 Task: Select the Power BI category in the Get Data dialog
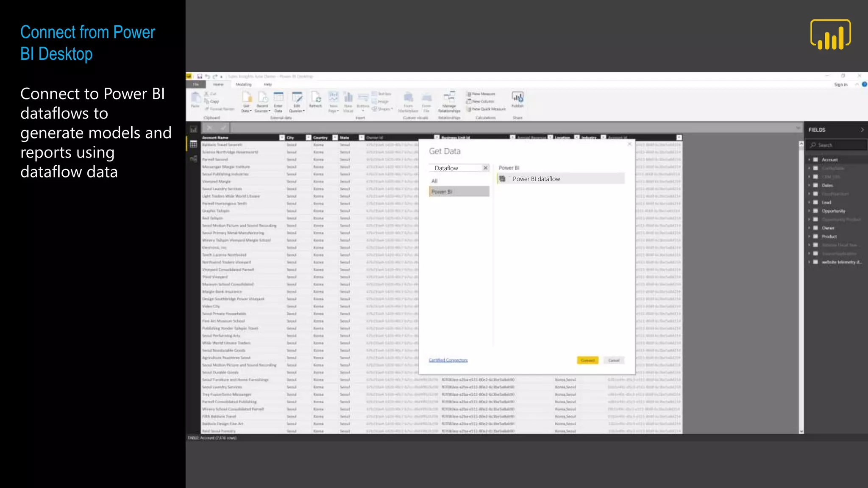[459, 191]
